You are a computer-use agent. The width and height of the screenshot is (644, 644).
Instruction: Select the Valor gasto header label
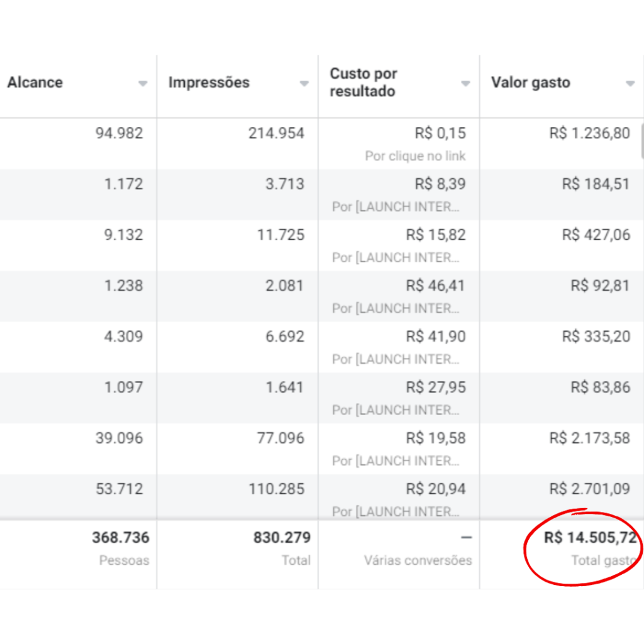click(x=531, y=82)
